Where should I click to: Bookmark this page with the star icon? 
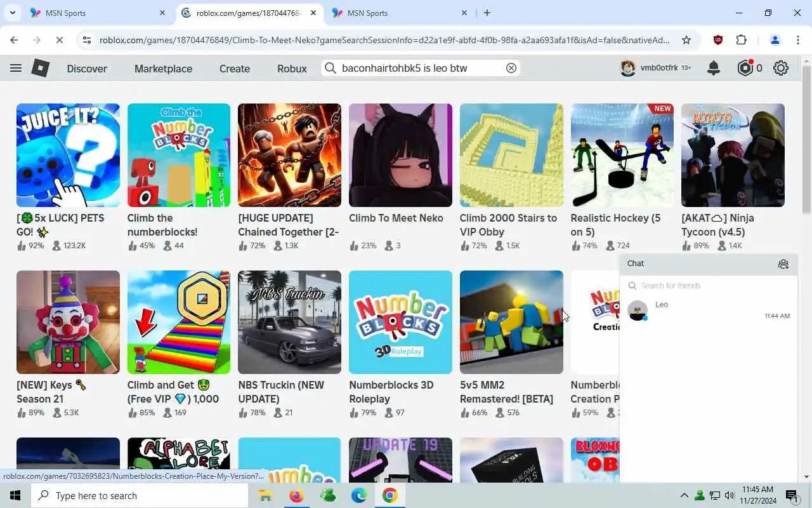pos(686,40)
